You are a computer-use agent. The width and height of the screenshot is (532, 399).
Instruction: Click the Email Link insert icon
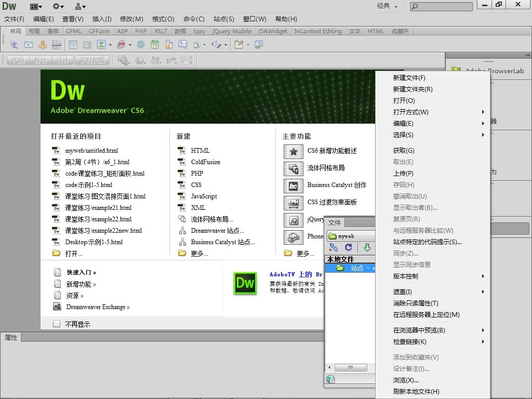(x=29, y=44)
